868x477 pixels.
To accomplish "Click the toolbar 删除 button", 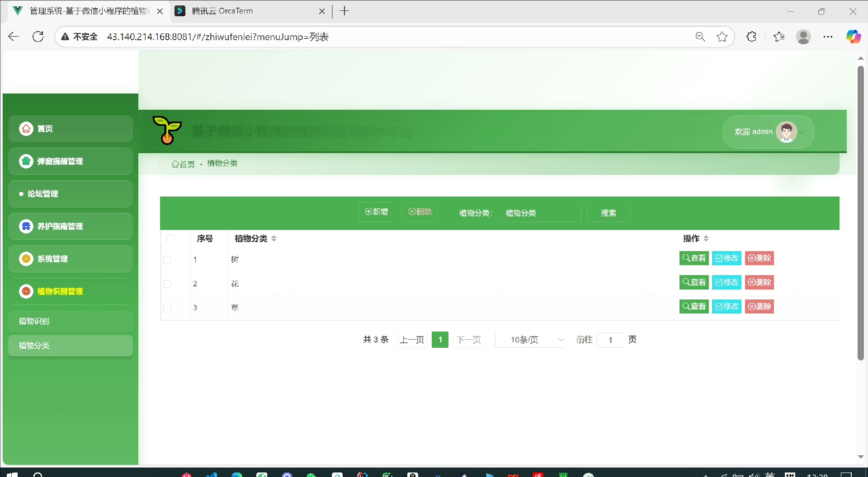I will [420, 212].
